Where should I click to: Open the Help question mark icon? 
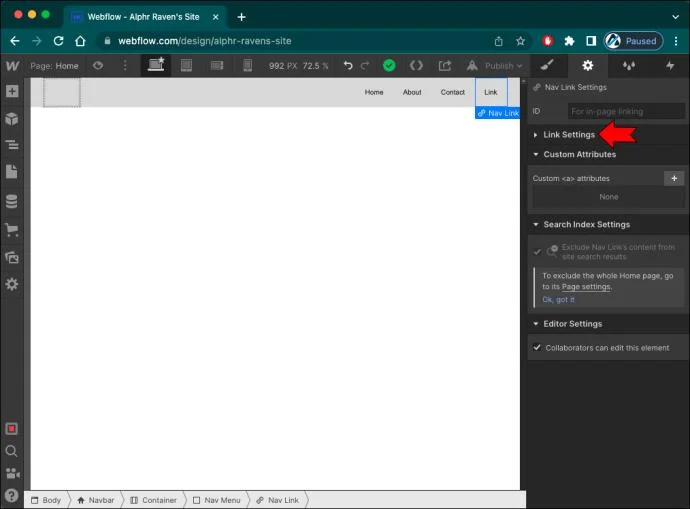click(12, 495)
